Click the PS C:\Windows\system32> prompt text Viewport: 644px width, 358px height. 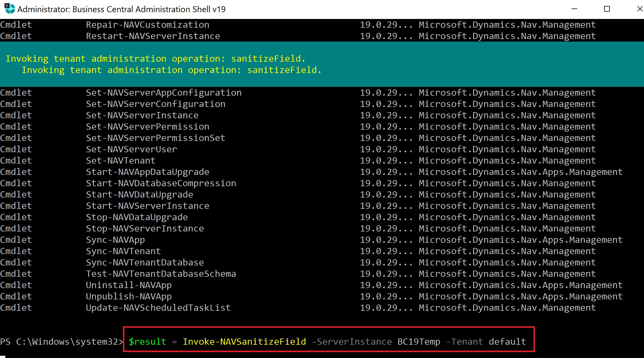(62, 342)
